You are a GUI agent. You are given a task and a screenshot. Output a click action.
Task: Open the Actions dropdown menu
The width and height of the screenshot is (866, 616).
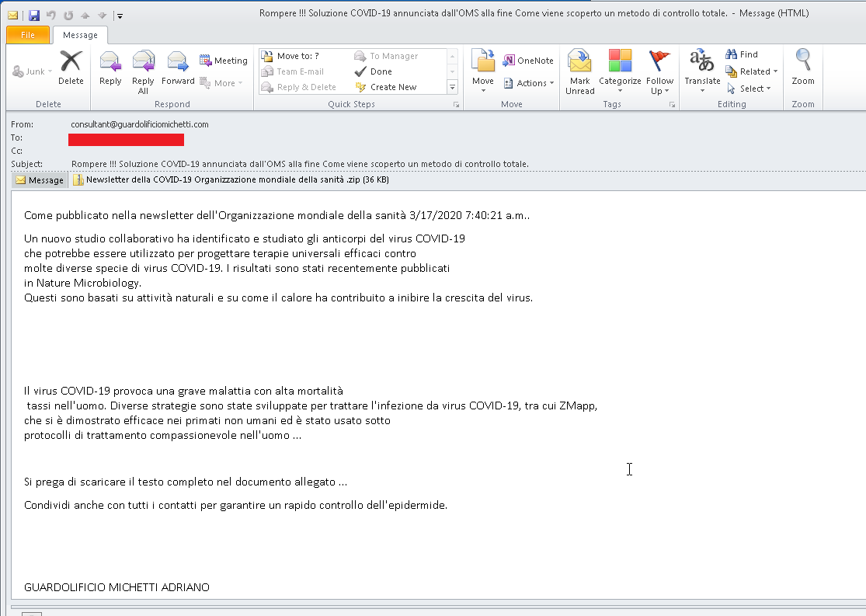pos(528,83)
